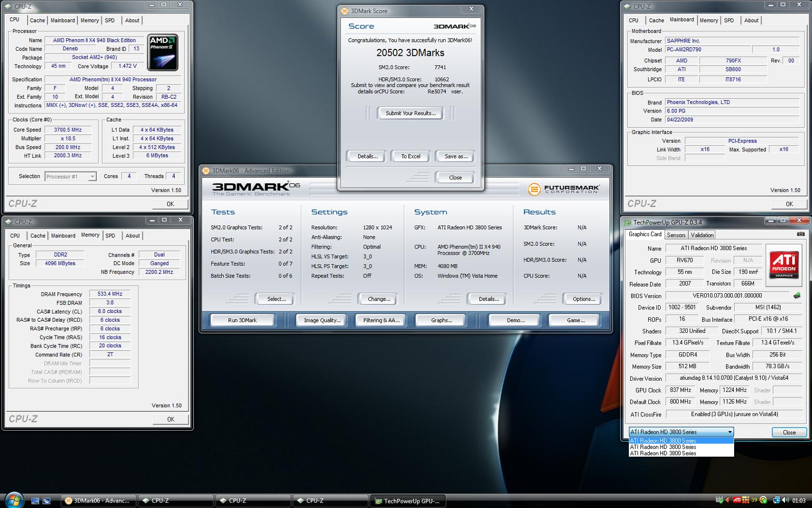Click the GPU-Z camera screenshot icon
This screenshot has height=508, width=812.
[x=800, y=234]
